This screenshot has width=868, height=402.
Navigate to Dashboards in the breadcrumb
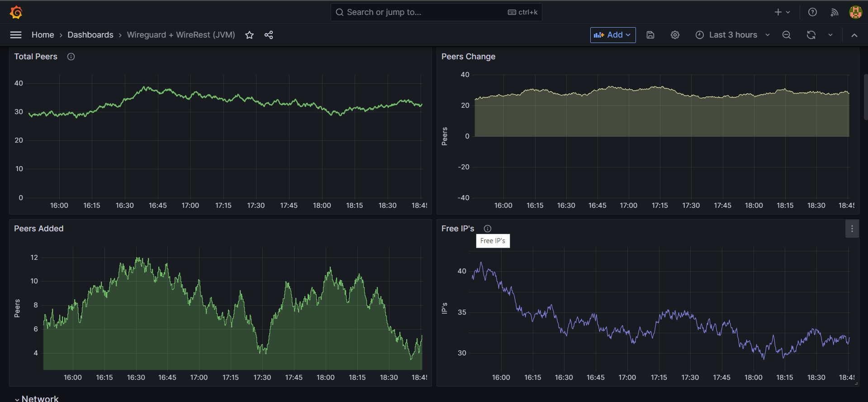[x=90, y=35]
